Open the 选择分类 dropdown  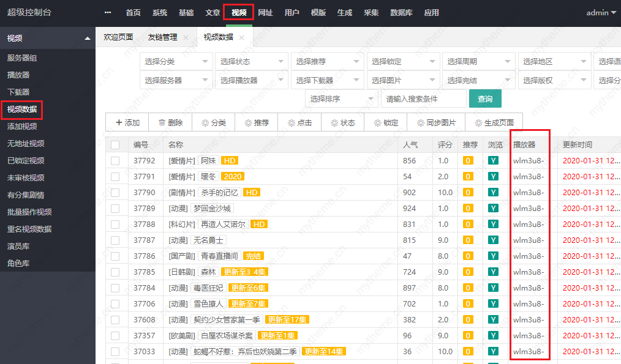pos(176,61)
